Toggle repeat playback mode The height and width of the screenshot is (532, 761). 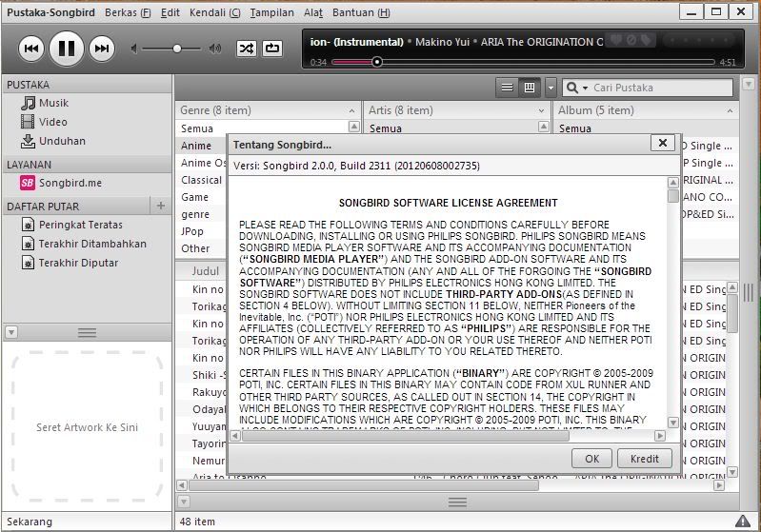tap(272, 49)
